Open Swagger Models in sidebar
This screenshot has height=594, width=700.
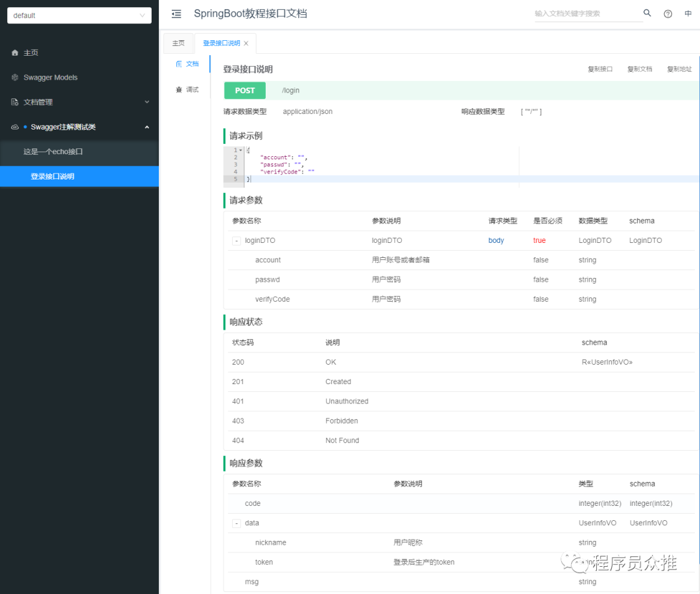point(80,77)
